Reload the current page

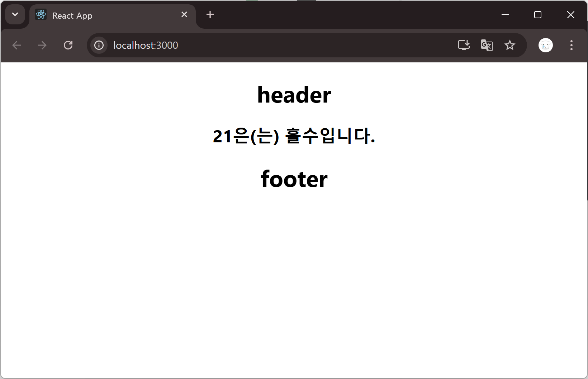pos(68,45)
